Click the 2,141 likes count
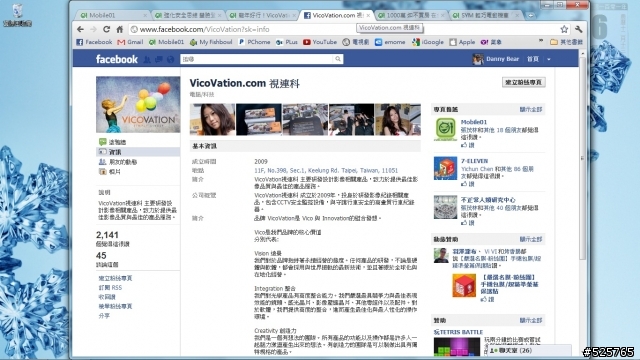The width and height of the screenshot is (640, 360). click(x=107, y=235)
